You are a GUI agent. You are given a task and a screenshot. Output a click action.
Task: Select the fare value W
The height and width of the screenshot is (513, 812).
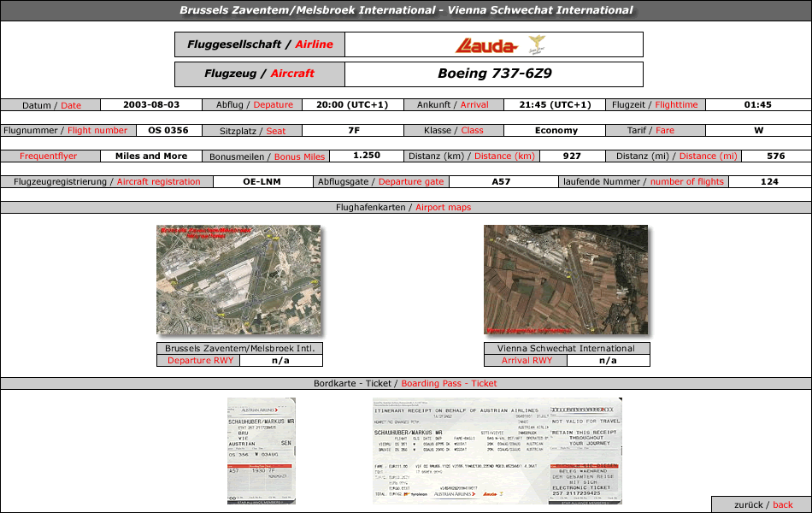click(759, 130)
